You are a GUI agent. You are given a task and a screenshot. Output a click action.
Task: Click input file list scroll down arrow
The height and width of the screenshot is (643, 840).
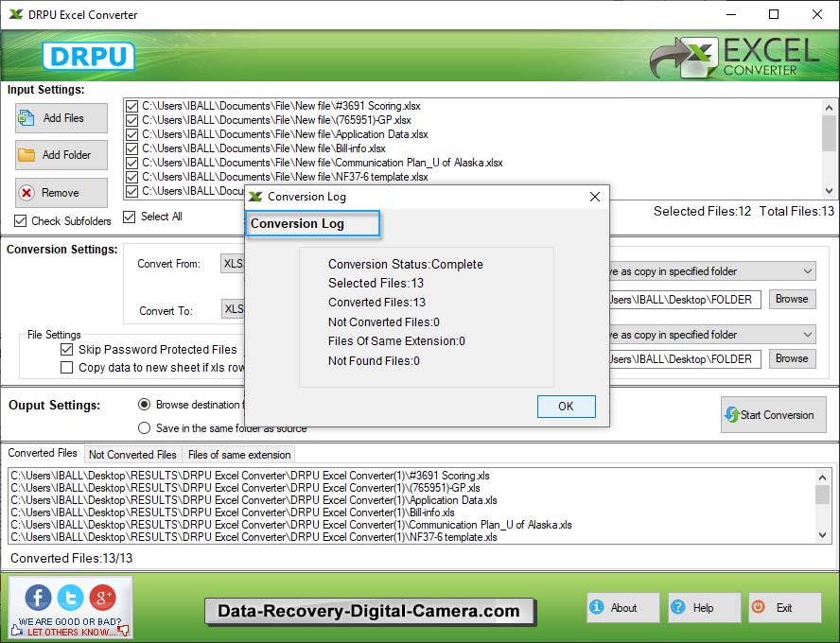pos(829,191)
